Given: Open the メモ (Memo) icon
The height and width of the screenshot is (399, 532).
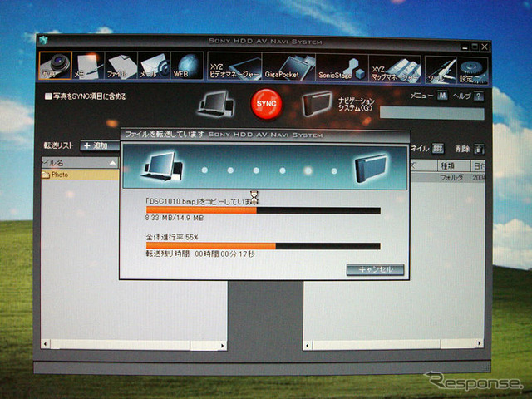Looking at the screenshot, I should tap(88, 66).
